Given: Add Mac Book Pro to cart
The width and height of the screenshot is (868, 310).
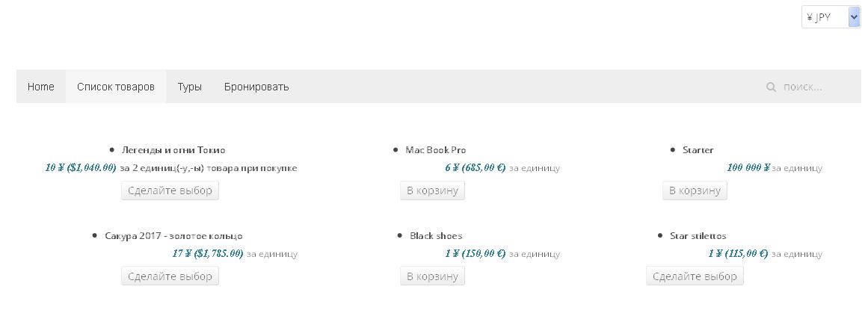Looking at the screenshot, I should (x=432, y=190).
